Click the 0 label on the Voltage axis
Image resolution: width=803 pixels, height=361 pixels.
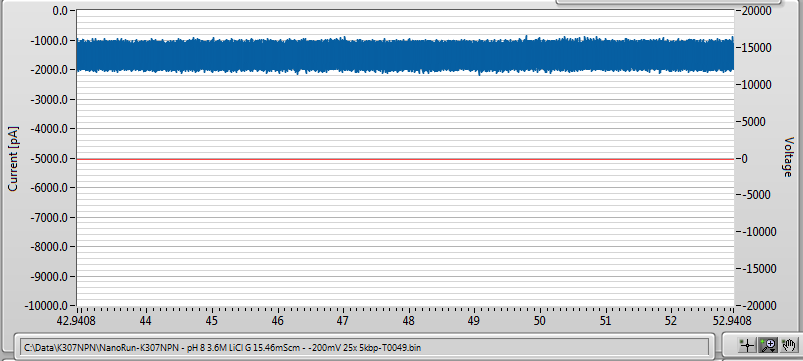(745, 158)
